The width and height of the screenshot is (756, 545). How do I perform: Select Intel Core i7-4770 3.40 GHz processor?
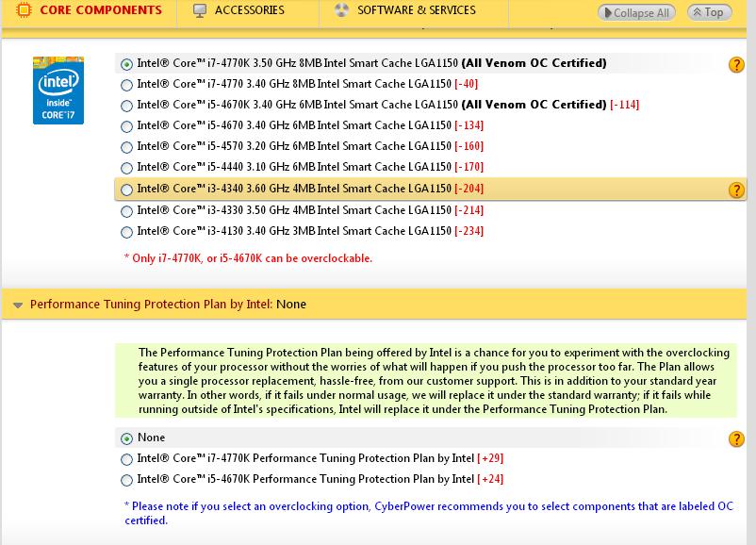[x=127, y=86]
